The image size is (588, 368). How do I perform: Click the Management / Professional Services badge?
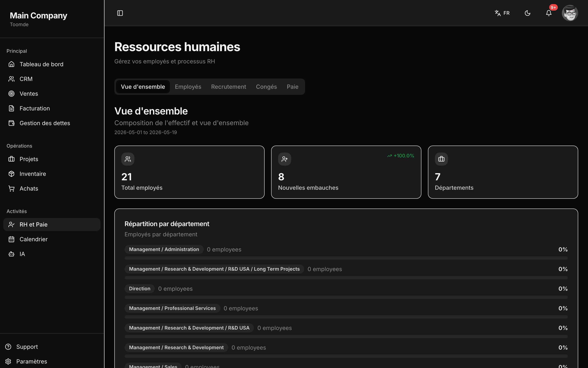pos(172,308)
